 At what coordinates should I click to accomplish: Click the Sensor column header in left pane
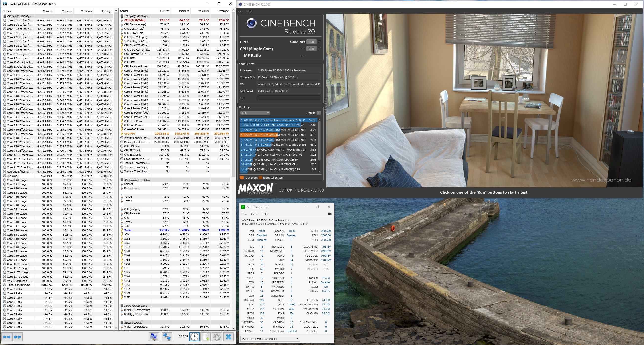click(x=18, y=11)
